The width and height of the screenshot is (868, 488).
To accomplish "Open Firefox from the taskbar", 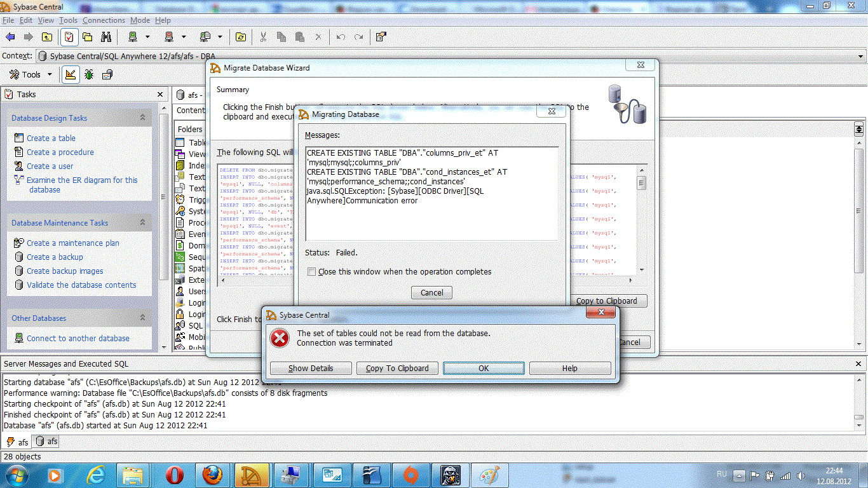I will [x=213, y=475].
